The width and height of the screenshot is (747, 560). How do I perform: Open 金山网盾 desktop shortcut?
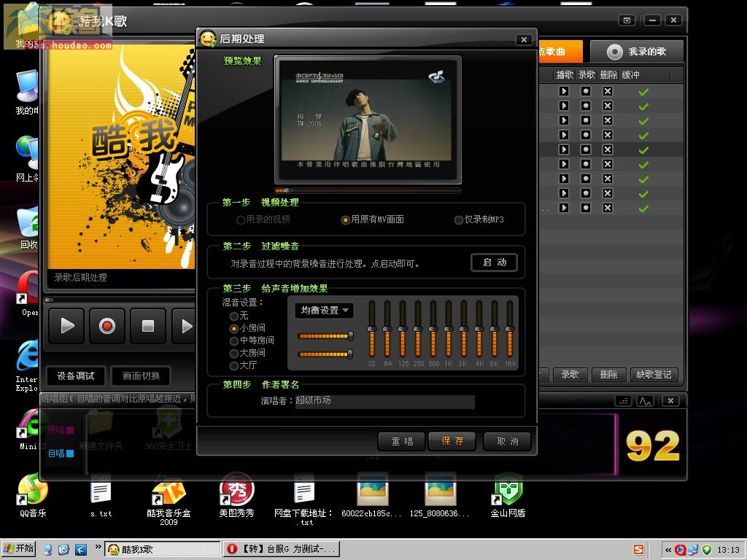[x=508, y=497]
